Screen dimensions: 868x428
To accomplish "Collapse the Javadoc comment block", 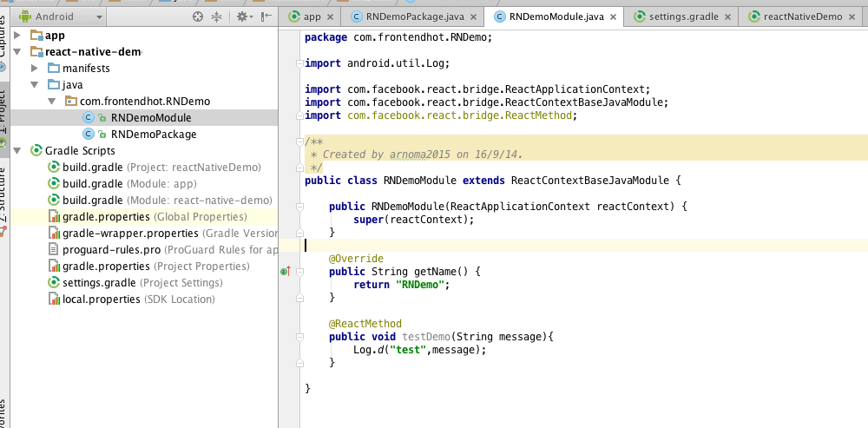I will pos(299,142).
